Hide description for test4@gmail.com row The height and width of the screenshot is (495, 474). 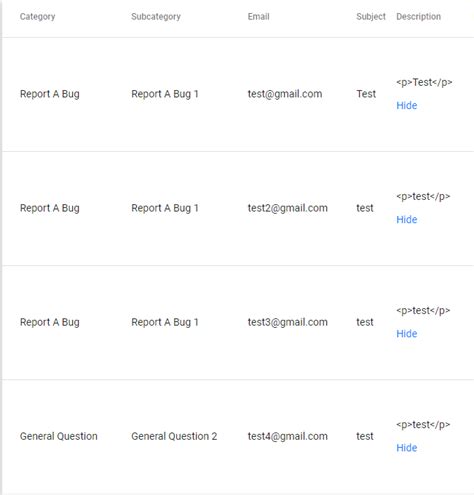406,447
